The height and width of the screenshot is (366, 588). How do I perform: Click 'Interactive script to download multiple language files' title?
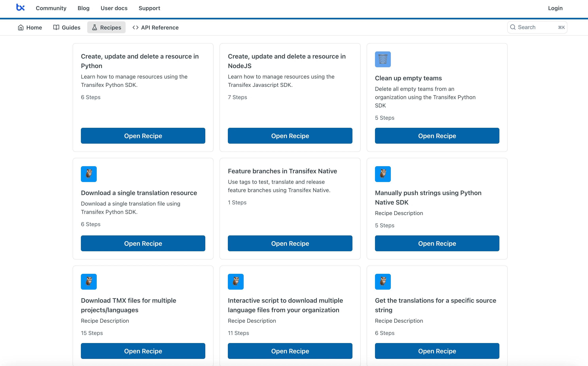click(x=285, y=305)
